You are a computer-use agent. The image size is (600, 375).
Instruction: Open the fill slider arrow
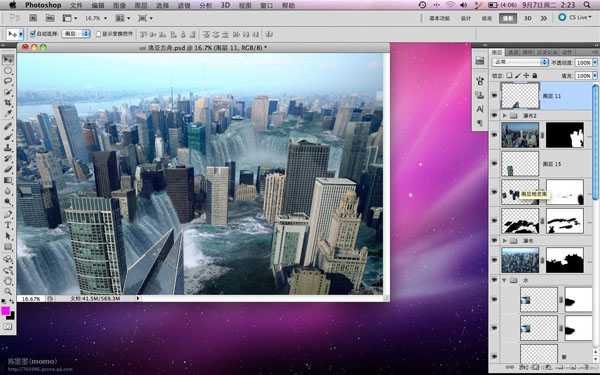coord(595,76)
